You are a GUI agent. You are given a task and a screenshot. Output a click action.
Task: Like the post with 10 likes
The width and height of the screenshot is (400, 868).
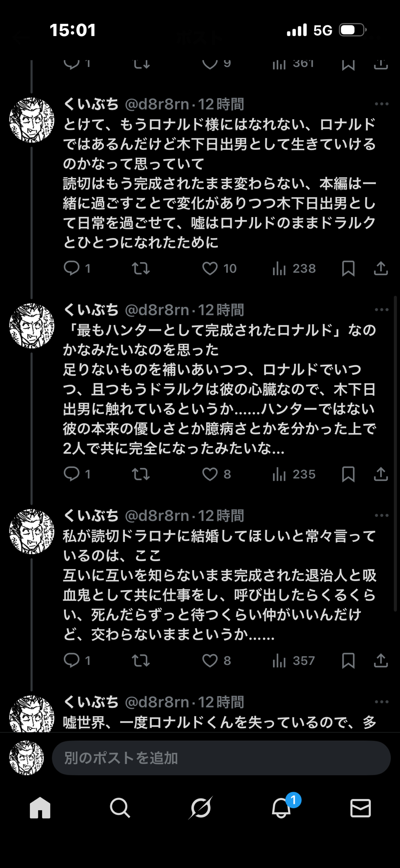(210, 269)
